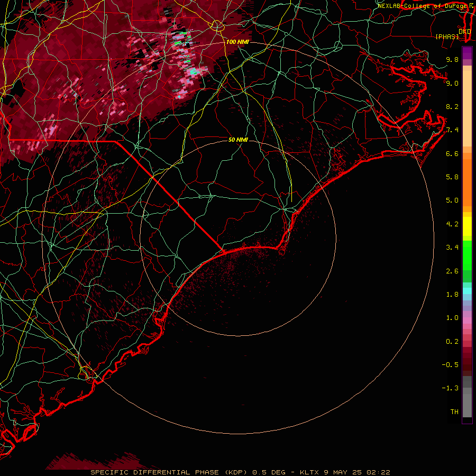The width and height of the screenshot is (476, 476).
Task: Click the yellow segment of the color bar
Action: (x=467, y=226)
